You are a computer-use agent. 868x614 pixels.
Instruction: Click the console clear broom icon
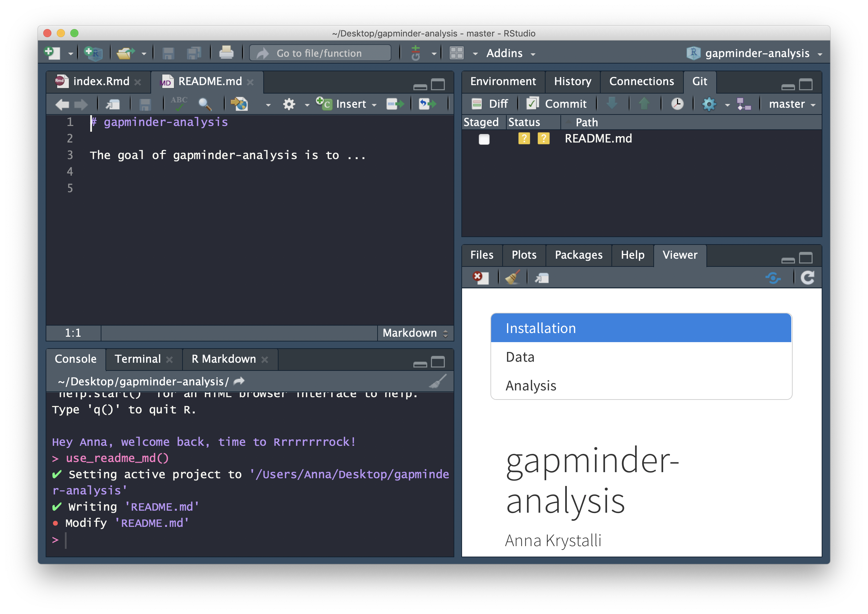[x=438, y=381]
